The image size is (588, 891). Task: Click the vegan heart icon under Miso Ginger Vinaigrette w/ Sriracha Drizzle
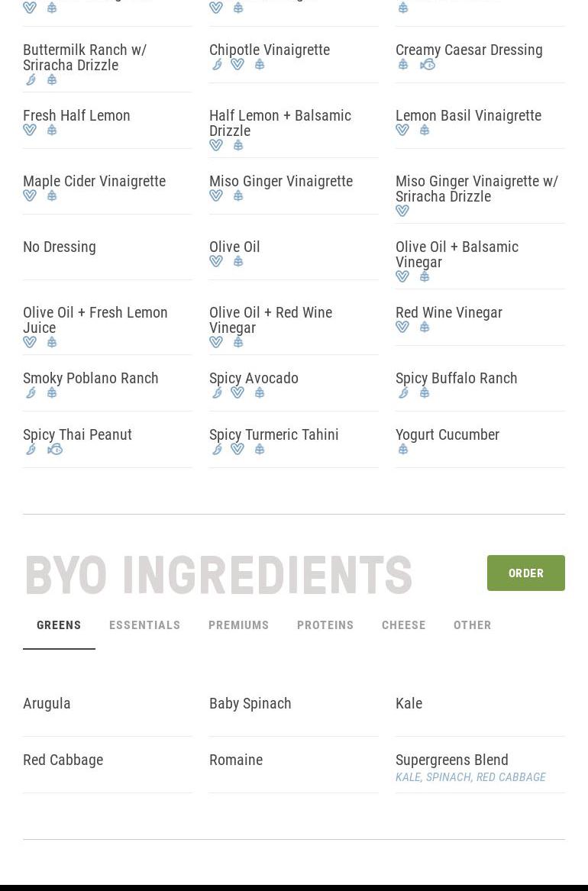tap(402, 211)
